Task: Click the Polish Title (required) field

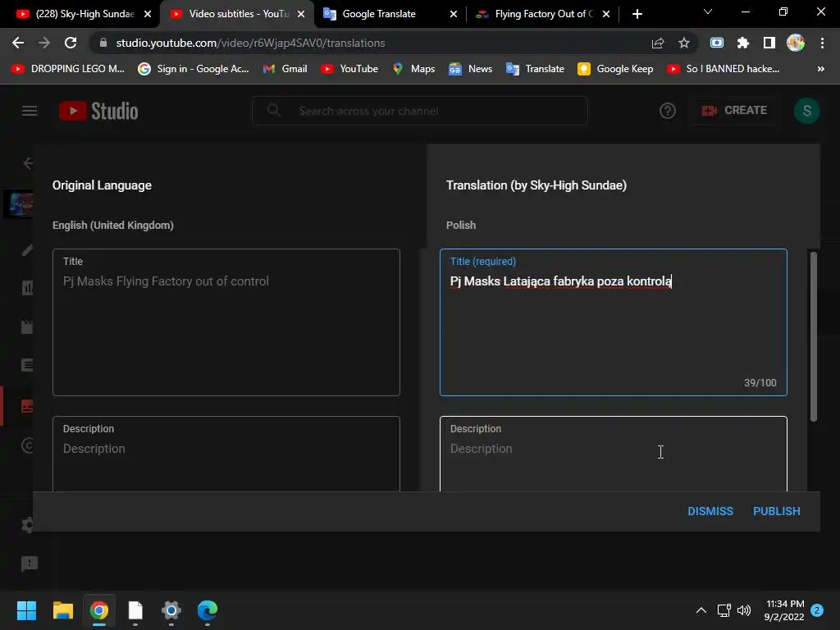Action: click(x=614, y=322)
